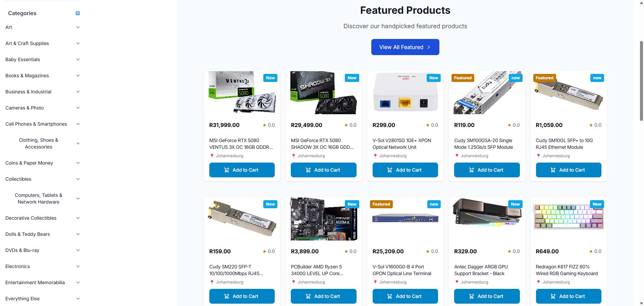Screen dimensions: 644x306
Task: Expand the Art category
Action: [78, 27]
